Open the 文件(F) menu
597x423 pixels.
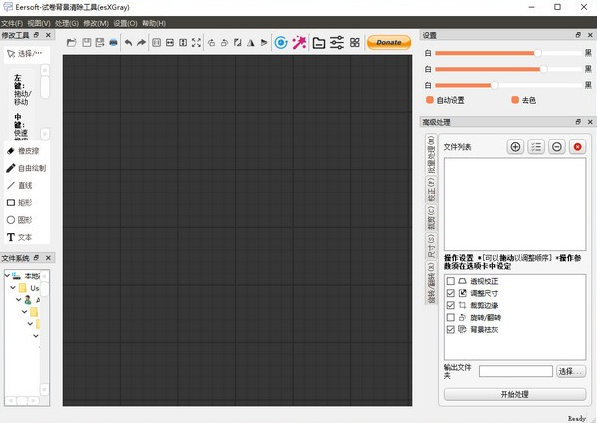tap(12, 23)
